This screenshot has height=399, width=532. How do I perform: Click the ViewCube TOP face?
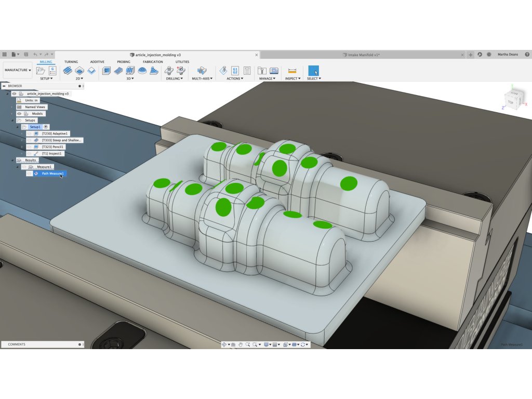click(x=511, y=102)
